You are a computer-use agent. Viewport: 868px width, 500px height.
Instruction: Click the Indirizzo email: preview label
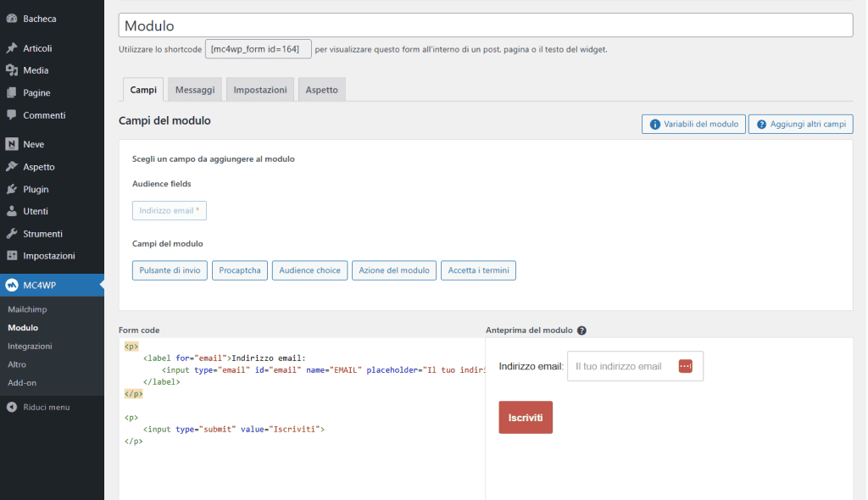coord(531,366)
